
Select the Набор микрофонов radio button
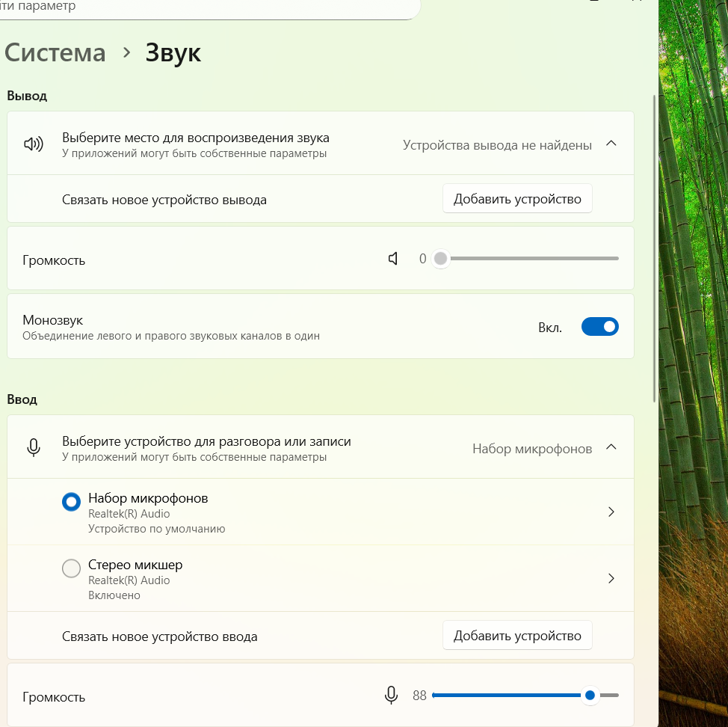(72, 502)
